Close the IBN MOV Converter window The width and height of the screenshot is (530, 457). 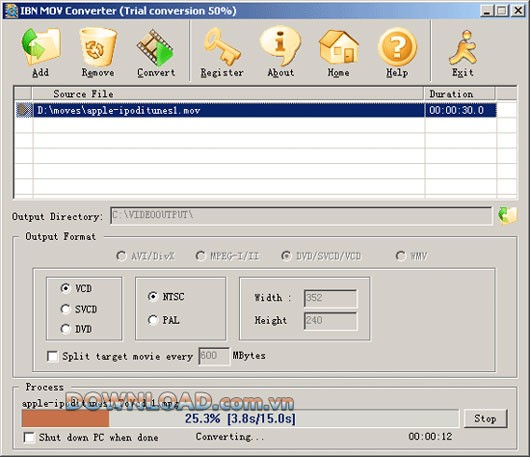[518, 11]
